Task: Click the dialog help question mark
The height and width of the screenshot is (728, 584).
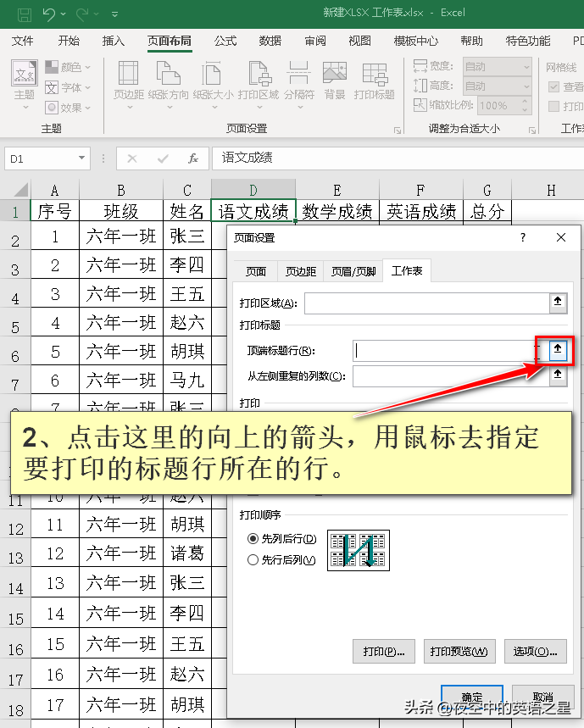Action: coord(523,237)
